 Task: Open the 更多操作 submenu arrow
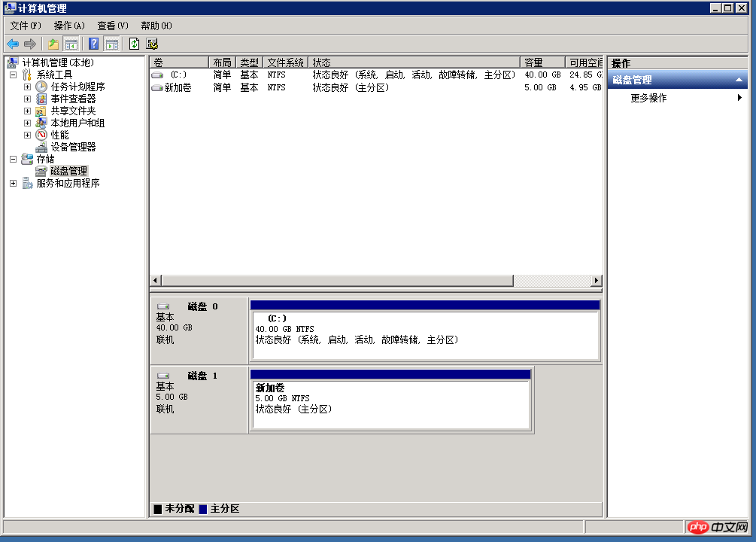[739, 98]
